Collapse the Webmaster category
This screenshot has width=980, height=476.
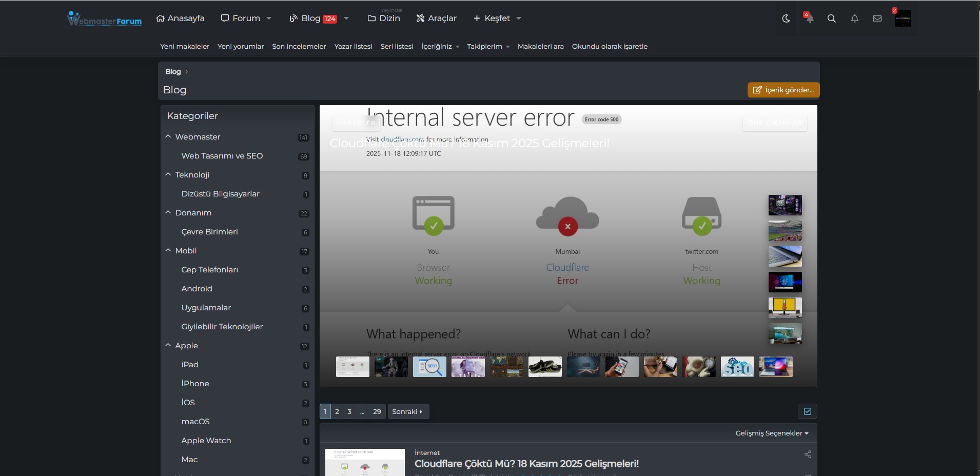point(168,136)
